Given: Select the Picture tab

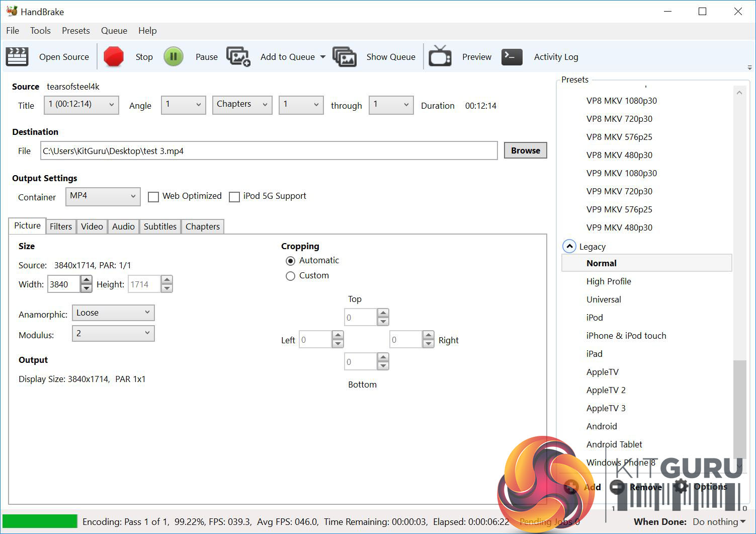Looking at the screenshot, I should (x=27, y=225).
